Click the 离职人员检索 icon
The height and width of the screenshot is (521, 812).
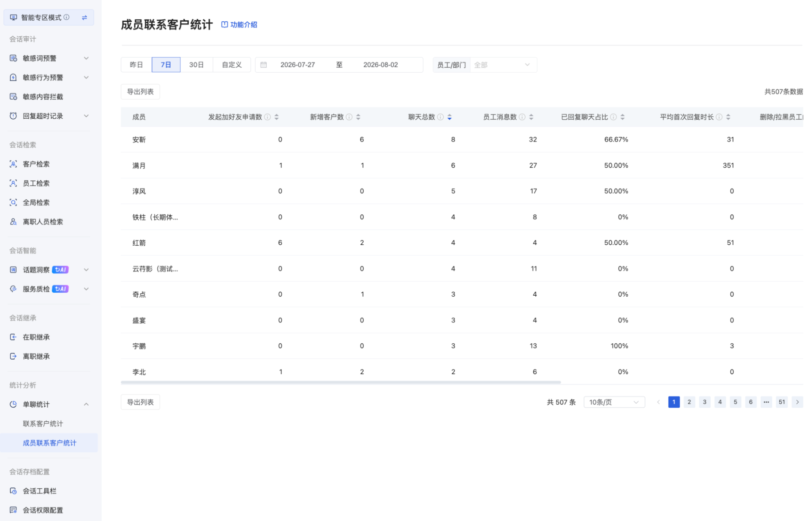[x=13, y=222]
